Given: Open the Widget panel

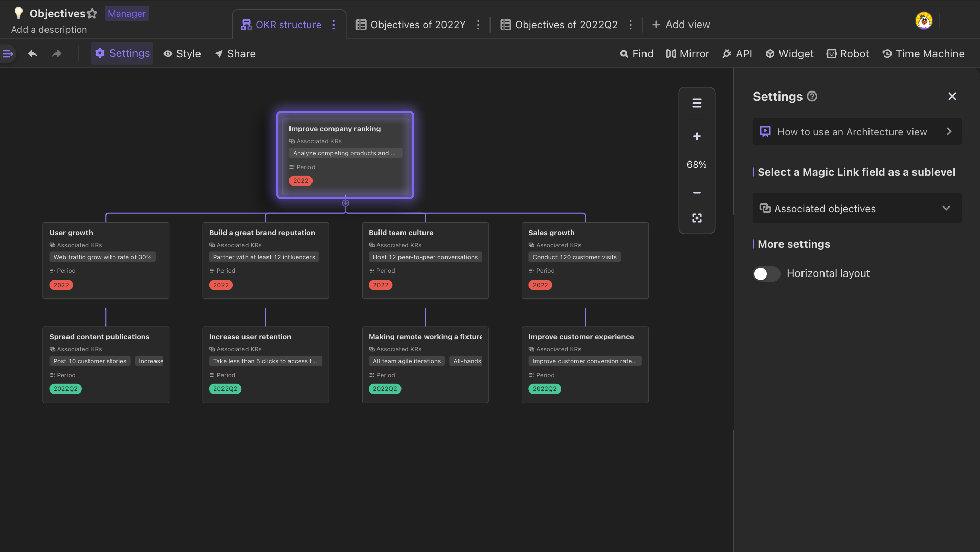Looking at the screenshot, I should (x=789, y=54).
